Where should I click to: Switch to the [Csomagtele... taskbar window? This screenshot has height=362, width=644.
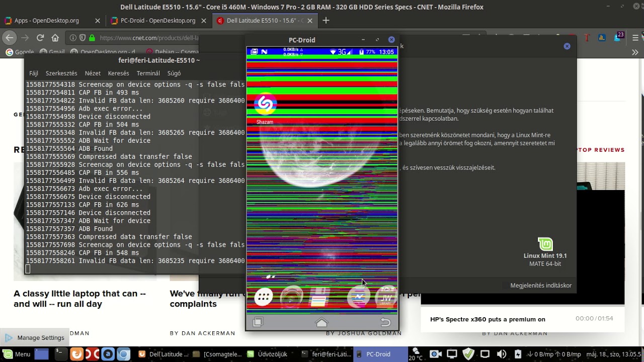[x=217, y=354]
